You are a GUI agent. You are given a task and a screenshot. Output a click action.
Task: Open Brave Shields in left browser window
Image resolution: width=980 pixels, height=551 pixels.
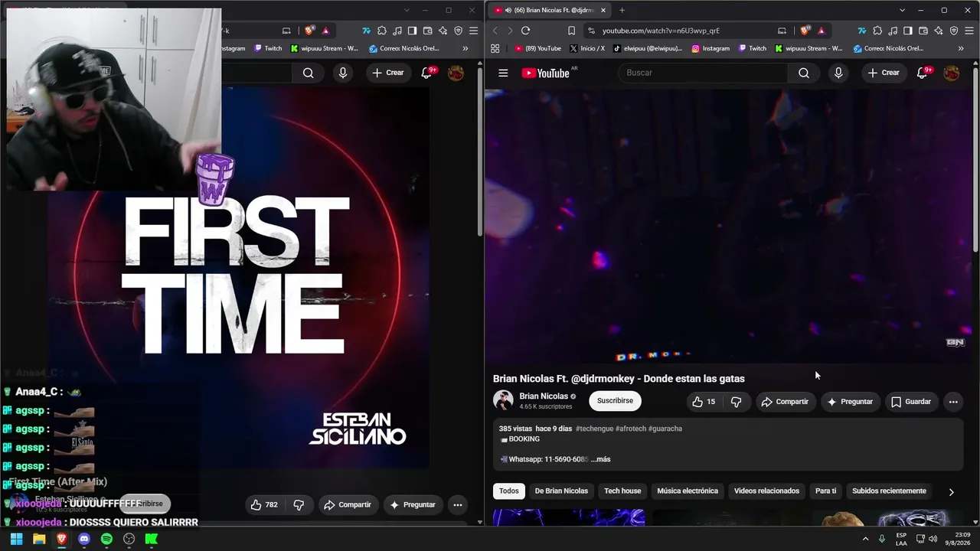click(x=309, y=31)
